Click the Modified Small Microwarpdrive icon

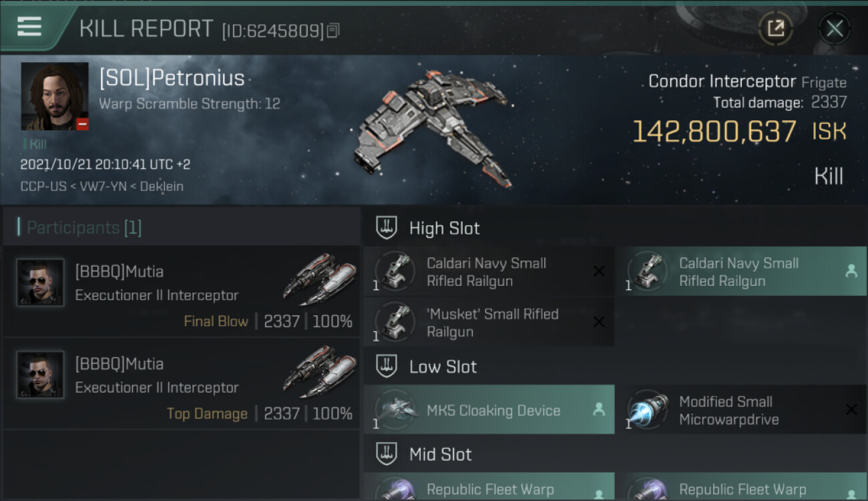click(x=648, y=409)
